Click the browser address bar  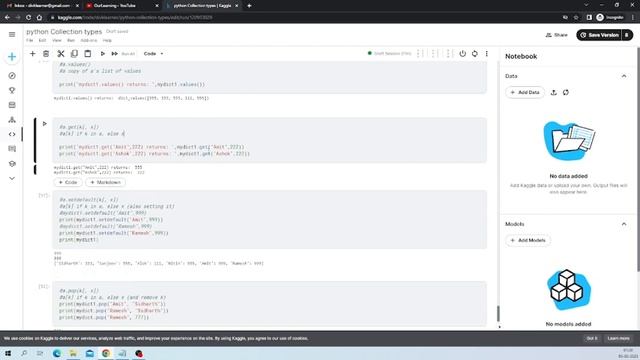(x=302, y=18)
